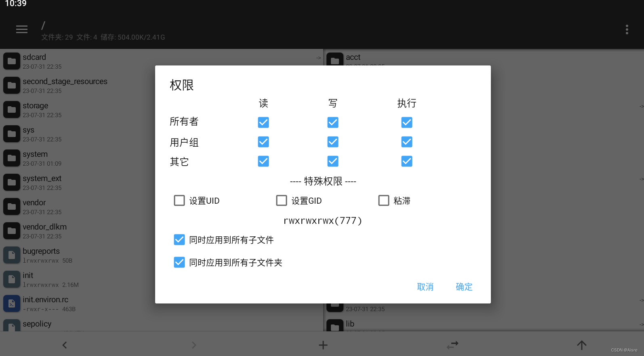Select the sdcard folder name

pyautogui.click(x=34, y=57)
